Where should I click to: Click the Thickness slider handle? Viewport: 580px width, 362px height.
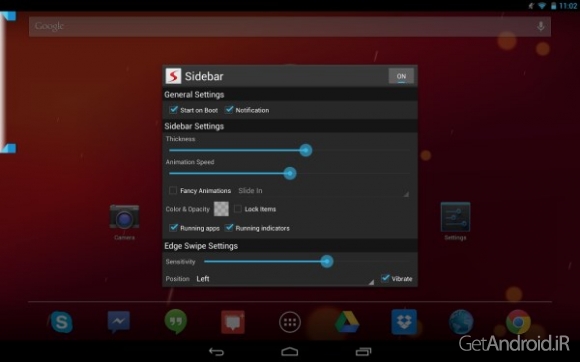tap(306, 150)
